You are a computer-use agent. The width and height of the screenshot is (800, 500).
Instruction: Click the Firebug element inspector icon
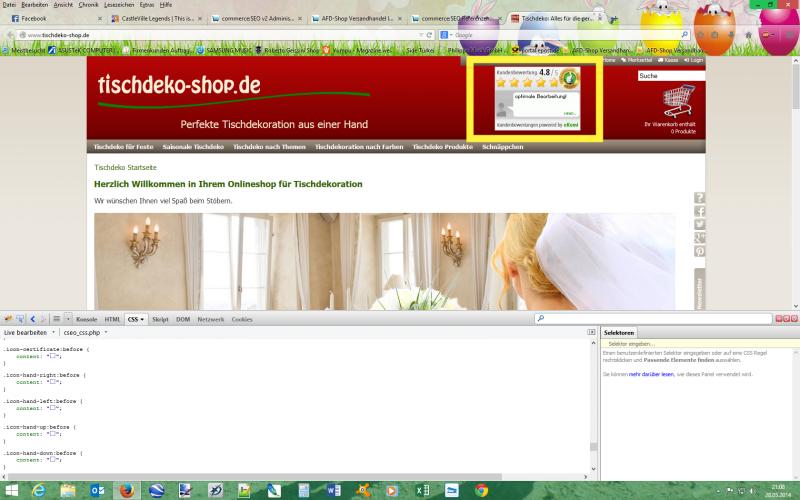(x=20, y=318)
